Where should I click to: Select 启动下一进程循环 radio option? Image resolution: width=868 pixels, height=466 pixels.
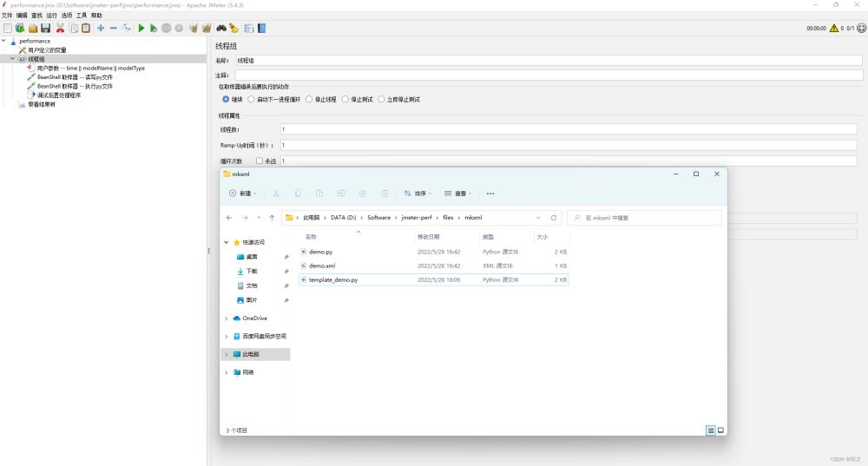point(251,99)
